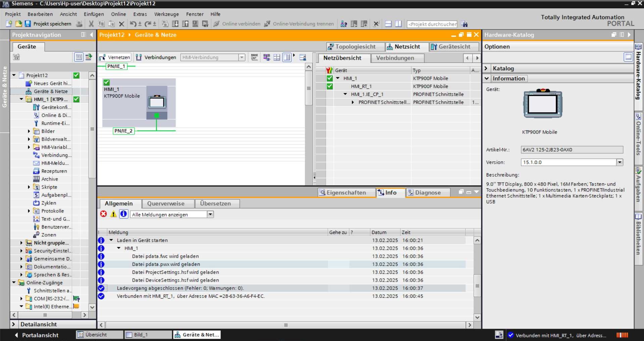Click the Vernetzen button
Screen dimensions: 644x341
[x=115, y=57]
